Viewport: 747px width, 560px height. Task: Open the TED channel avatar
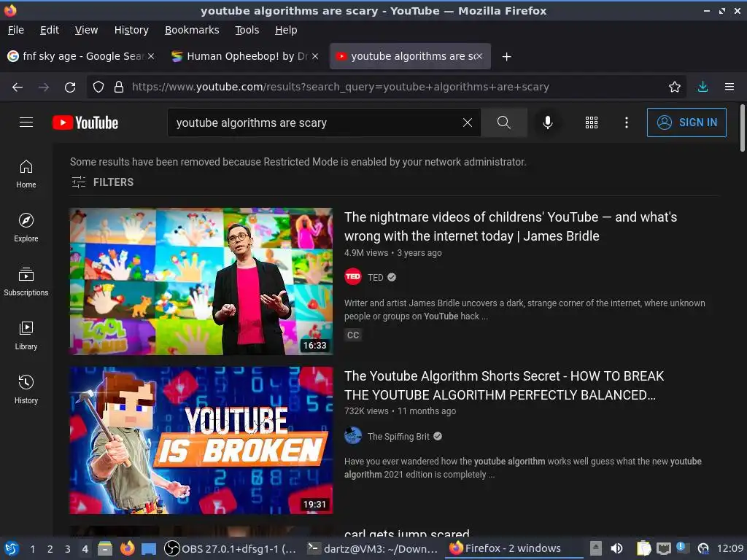[353, 276]
